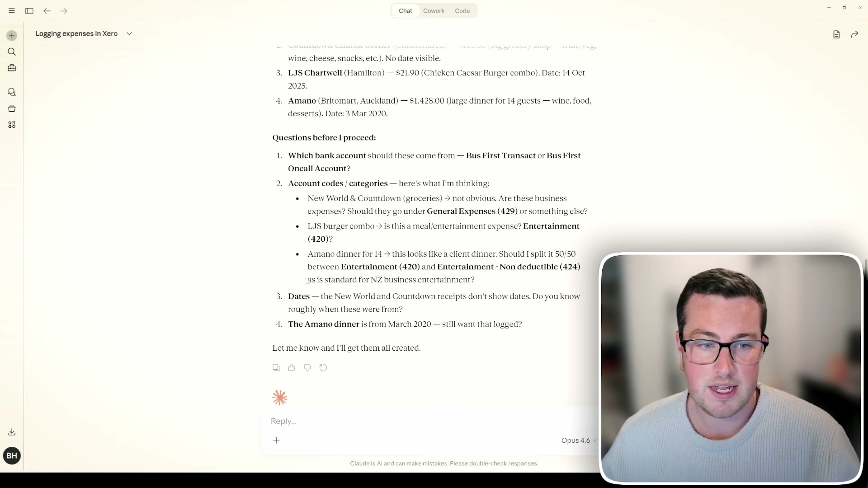Image resolution: width=868 pixels, height=488 pixels.
Task: Click 'Entertainment - Non deductible (424)' text
Action: point(509,267)
